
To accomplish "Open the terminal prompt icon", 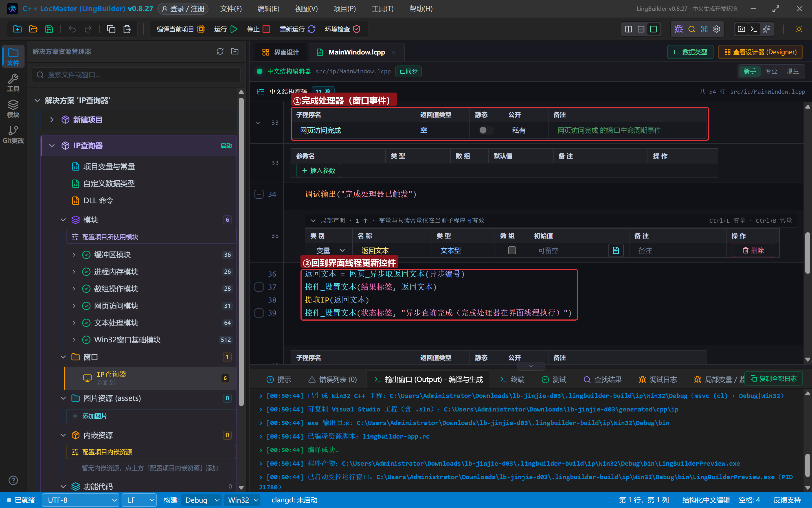I will [x=754, y=29].
